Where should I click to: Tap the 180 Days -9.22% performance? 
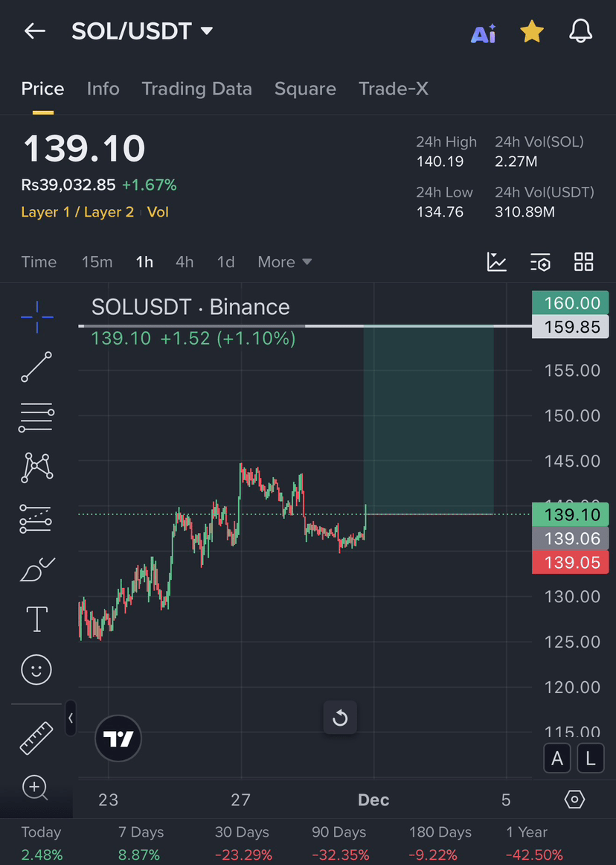tap(440, 843)
